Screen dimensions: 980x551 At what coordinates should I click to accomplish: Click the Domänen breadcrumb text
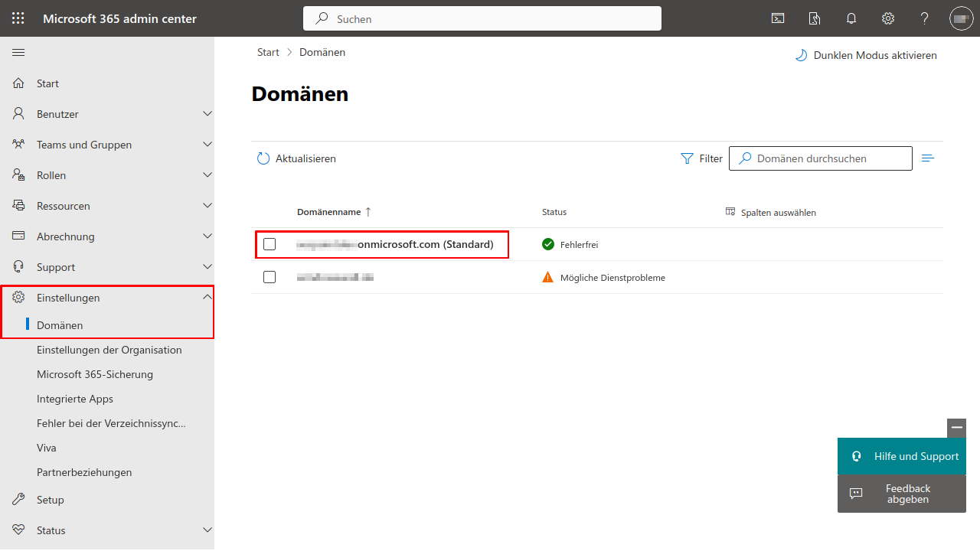(322, 52)
